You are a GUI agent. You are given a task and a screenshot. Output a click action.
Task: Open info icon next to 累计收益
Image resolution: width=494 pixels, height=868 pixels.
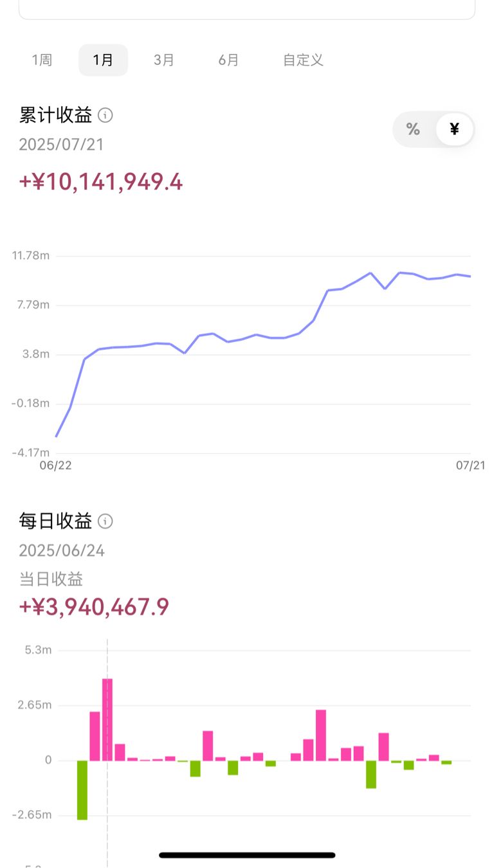click(105, 116)
